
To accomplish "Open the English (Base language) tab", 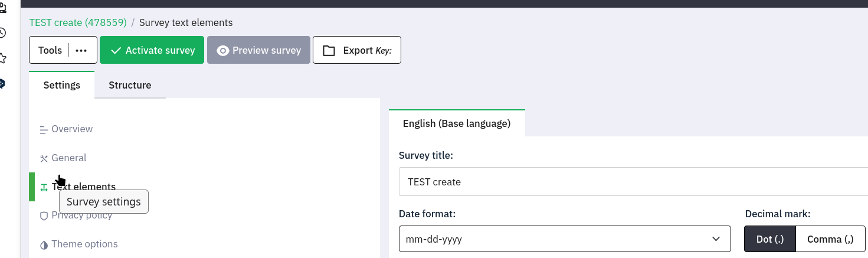I will [456, 123].
